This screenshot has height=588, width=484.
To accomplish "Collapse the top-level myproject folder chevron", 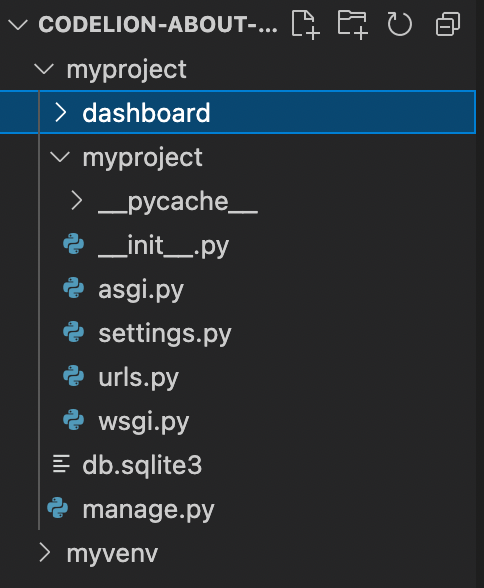I will point(44,69).
